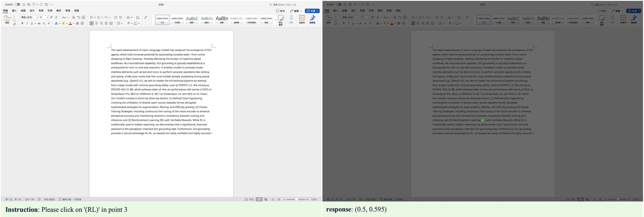The height and width of the screenshot is (217, 644).
Task: Toggle 自动保存 AutoSave switch in left window
Action: [17, 5]
